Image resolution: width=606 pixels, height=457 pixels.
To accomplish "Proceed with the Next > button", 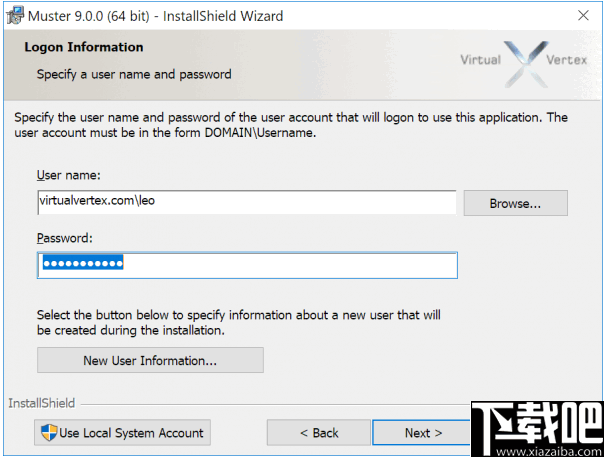I will [422, 432].
